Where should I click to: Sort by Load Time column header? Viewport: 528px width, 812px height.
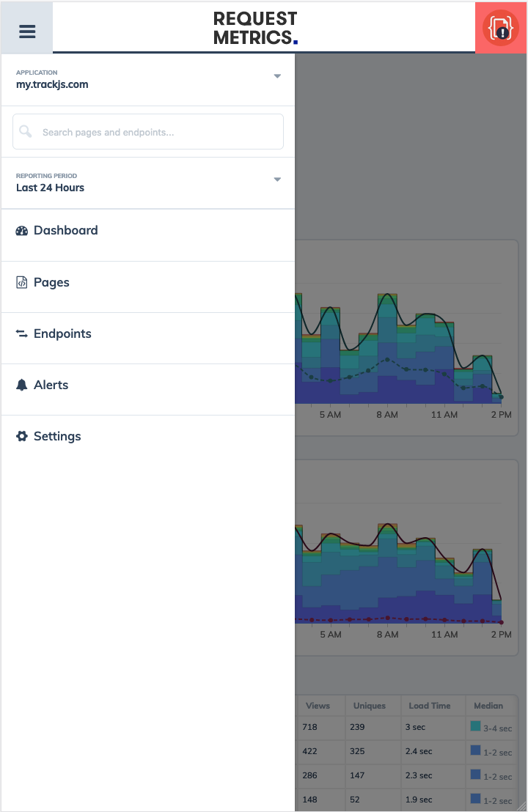pyautogui.click(x=430, y=705)
